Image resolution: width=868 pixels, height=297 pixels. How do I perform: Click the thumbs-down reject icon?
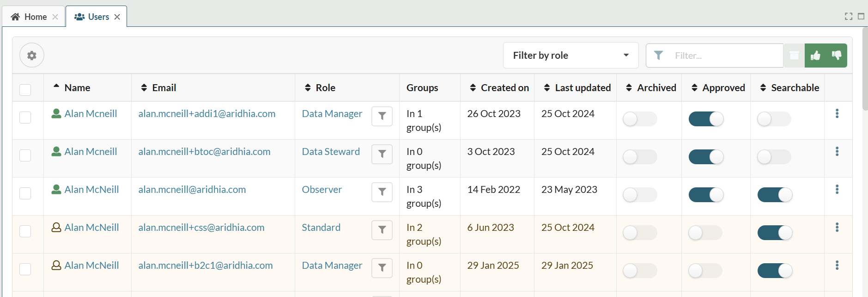[x=837, y=56]
